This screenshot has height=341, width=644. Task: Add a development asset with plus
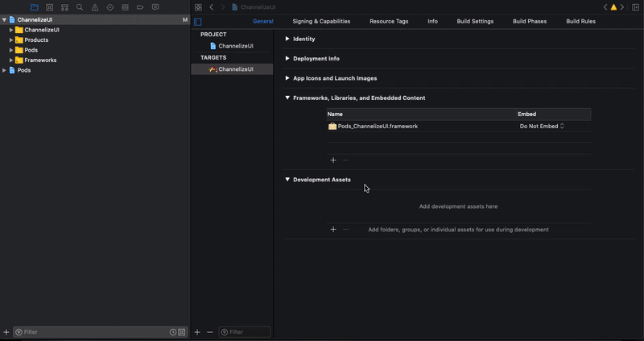click(x=333, y=230)
